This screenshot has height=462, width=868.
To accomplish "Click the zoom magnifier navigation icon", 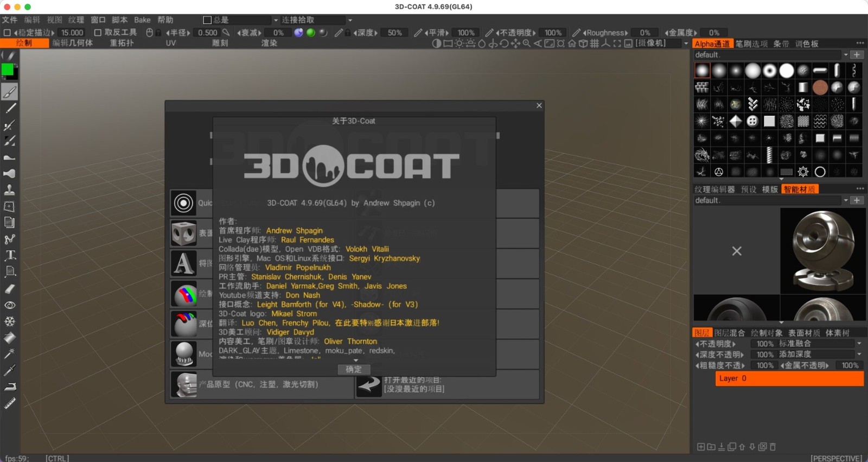I will coord(526,43).
